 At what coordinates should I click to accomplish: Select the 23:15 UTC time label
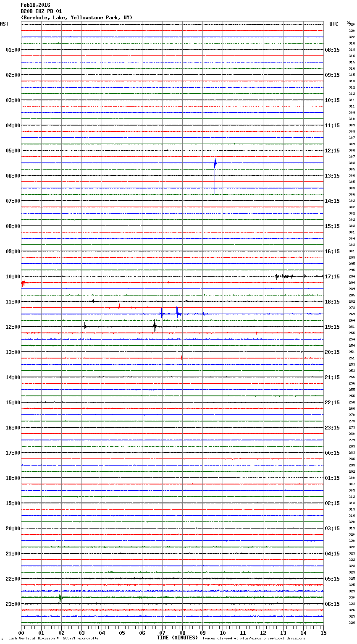(332, 428)
